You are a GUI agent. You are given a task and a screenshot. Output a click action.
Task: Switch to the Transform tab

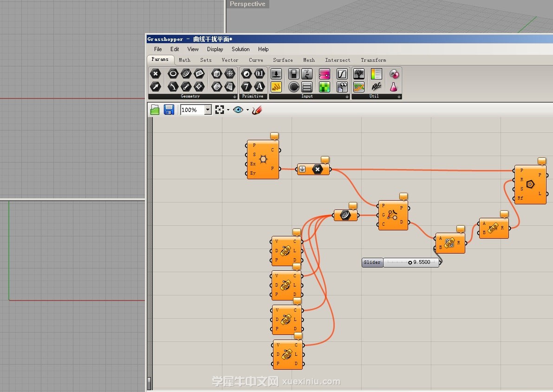click(x=373, y=60)
